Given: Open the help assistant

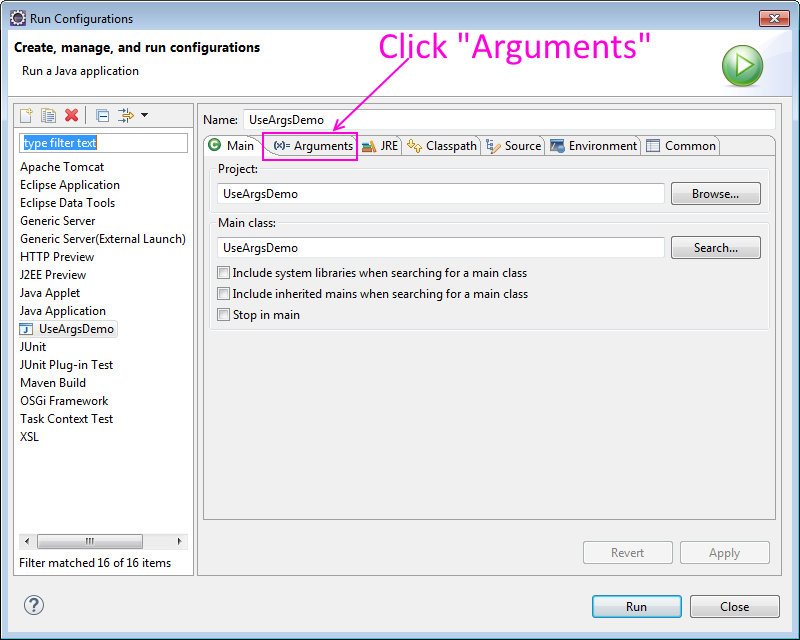Looking at the screenshot, I should click(x=34, y=605).
